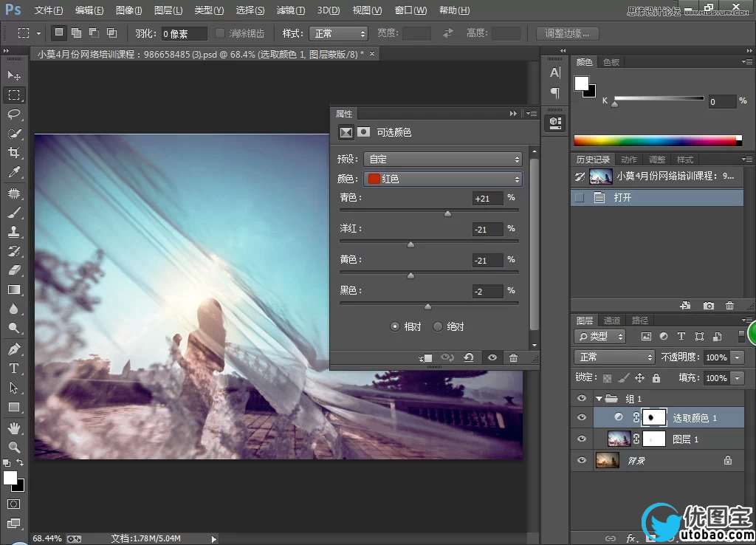This screenshot has height=545, width=756.
Task: Open the opacity (不透明度) dropdown arrow
Action: (738, 357)
